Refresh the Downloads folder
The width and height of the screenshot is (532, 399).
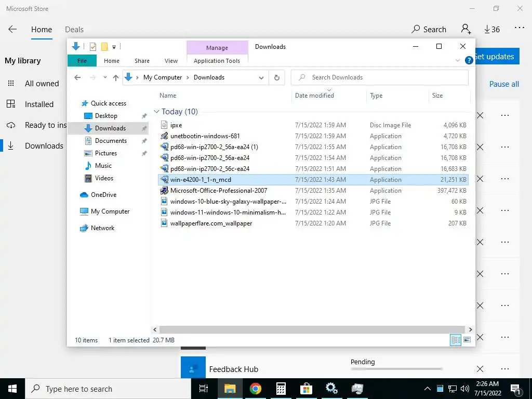coord(277,78)
